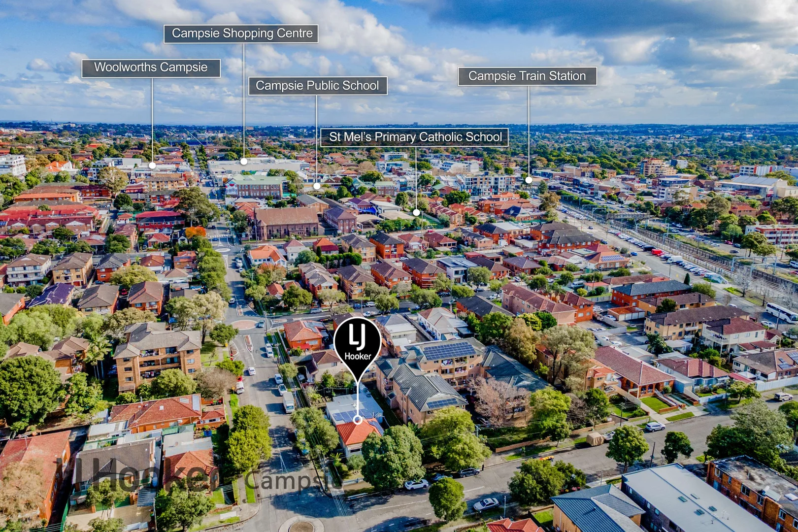Click marker dot under Campsie Shopping Centre line

pos(244,161)
